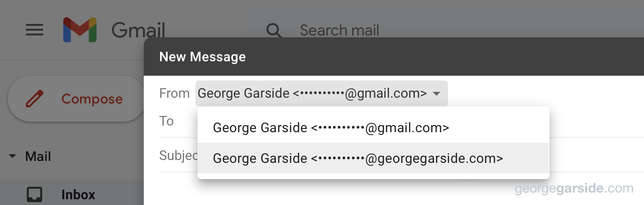Choose the @georgegarside.com sender option
This screenshot has height=205, width=644.
click(x=373, y=158)
